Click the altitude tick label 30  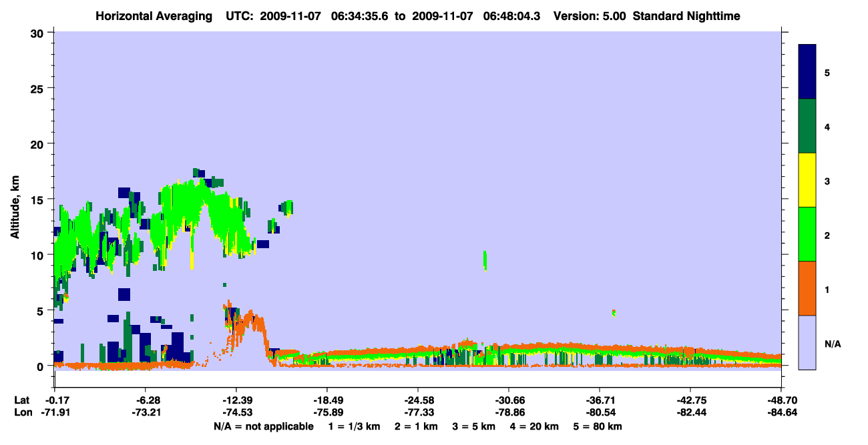[x=39, y=32]
